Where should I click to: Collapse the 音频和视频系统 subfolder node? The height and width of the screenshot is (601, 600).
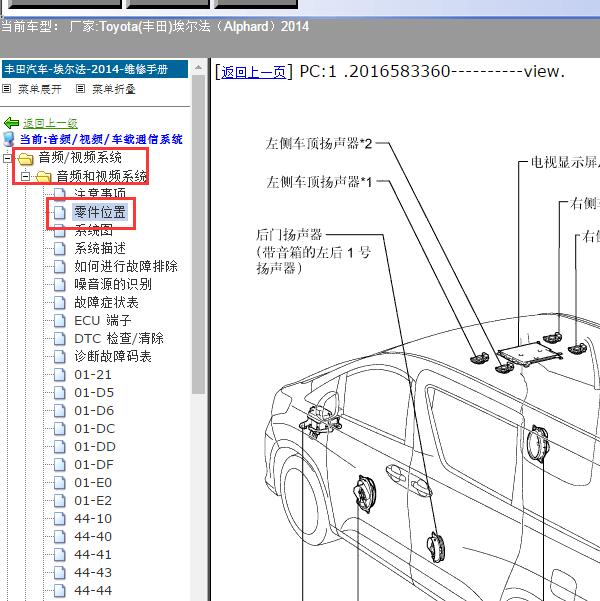click(25, 176)
